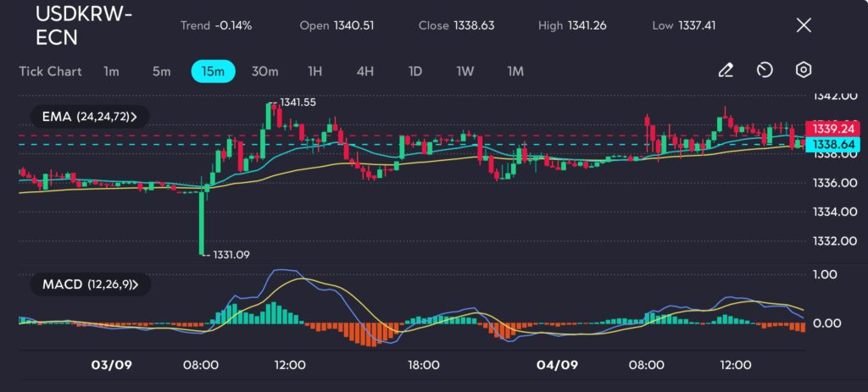This screenshot has height=392, width=868.
Task: Select the active 15m timeframe
Action: click(213, 71)
